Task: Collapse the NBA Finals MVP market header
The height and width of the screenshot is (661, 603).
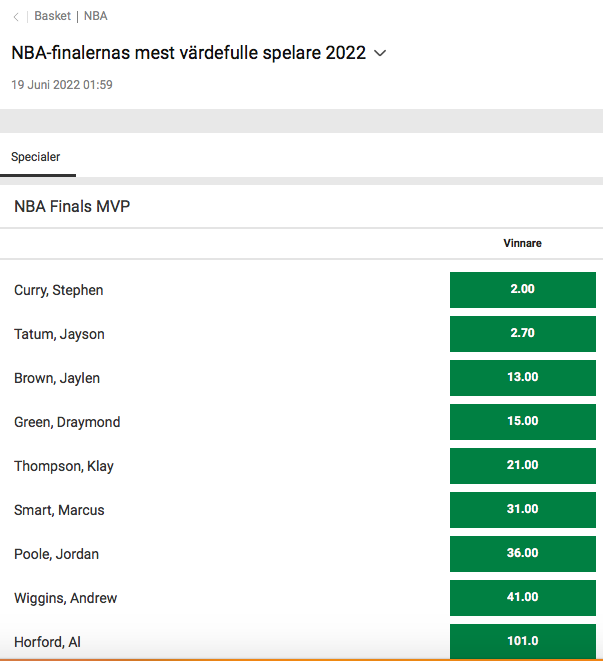Action: click(302, 207)
